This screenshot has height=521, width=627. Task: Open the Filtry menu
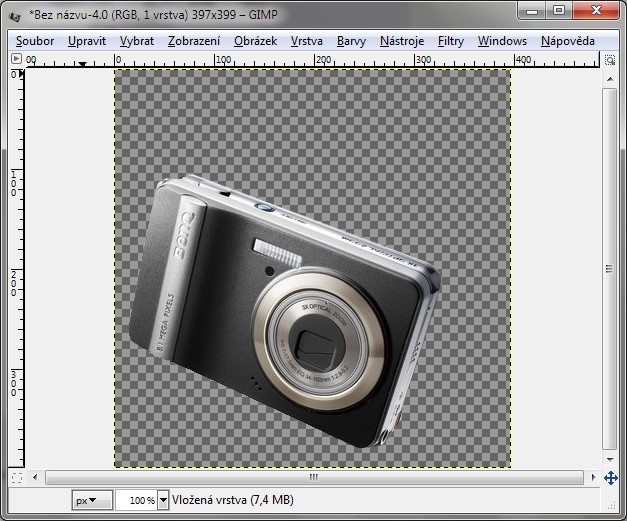pyautogui.click(x=451, y=41)
